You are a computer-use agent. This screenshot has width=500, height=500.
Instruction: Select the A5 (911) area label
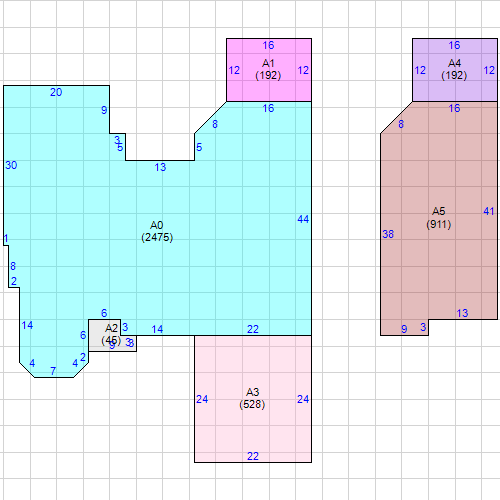439,218
